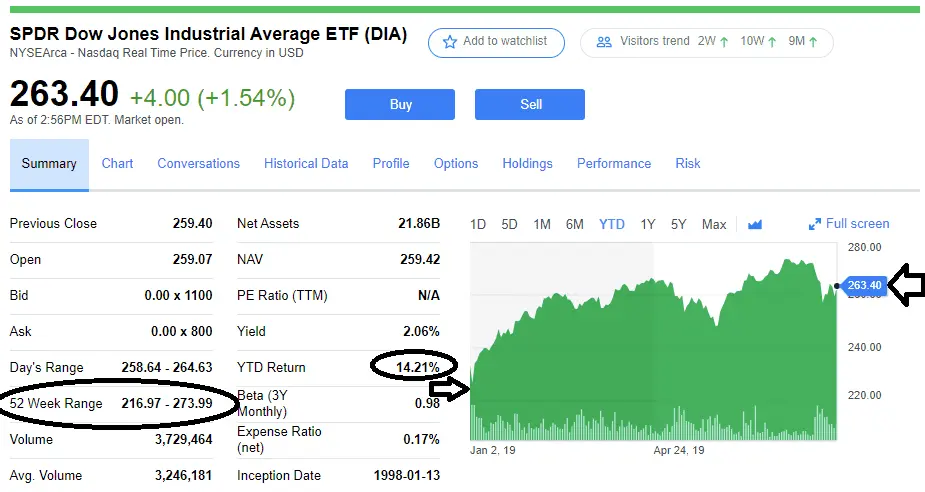Go to the Historical Data tab
This screenshot has height=492, width=925.
tap(306, 163)
